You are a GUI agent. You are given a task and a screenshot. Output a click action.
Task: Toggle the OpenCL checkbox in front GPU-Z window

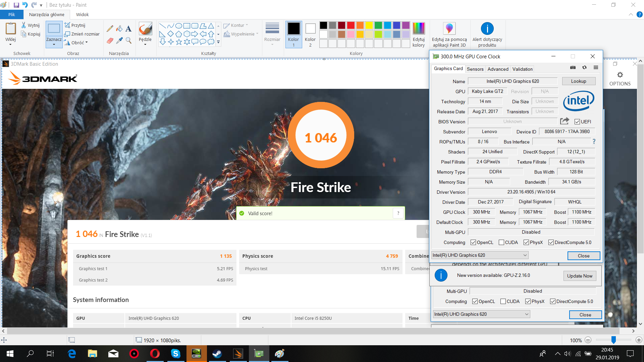pos(473,242)
